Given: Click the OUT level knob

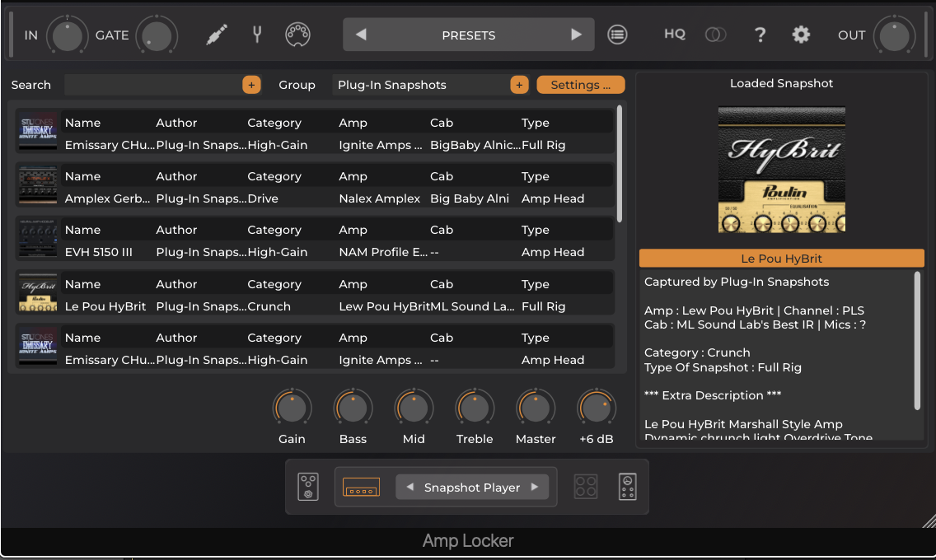Looking at the screenshot, I should coord(894,35).
